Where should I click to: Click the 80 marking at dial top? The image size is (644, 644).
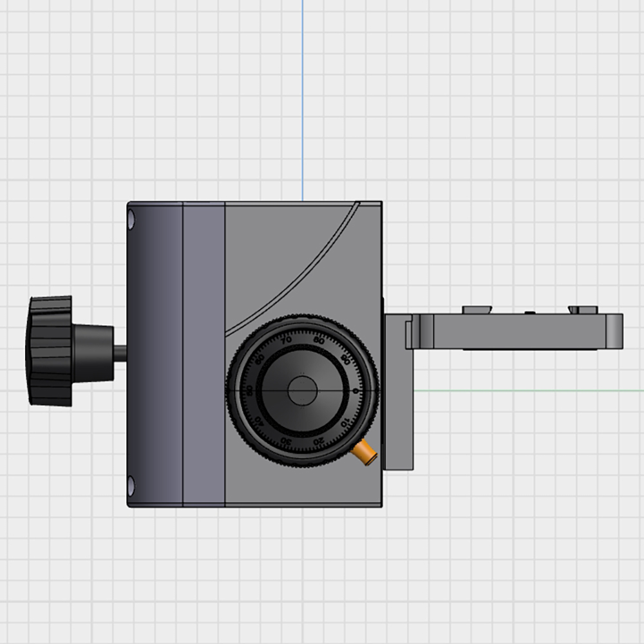click(318, 340)
